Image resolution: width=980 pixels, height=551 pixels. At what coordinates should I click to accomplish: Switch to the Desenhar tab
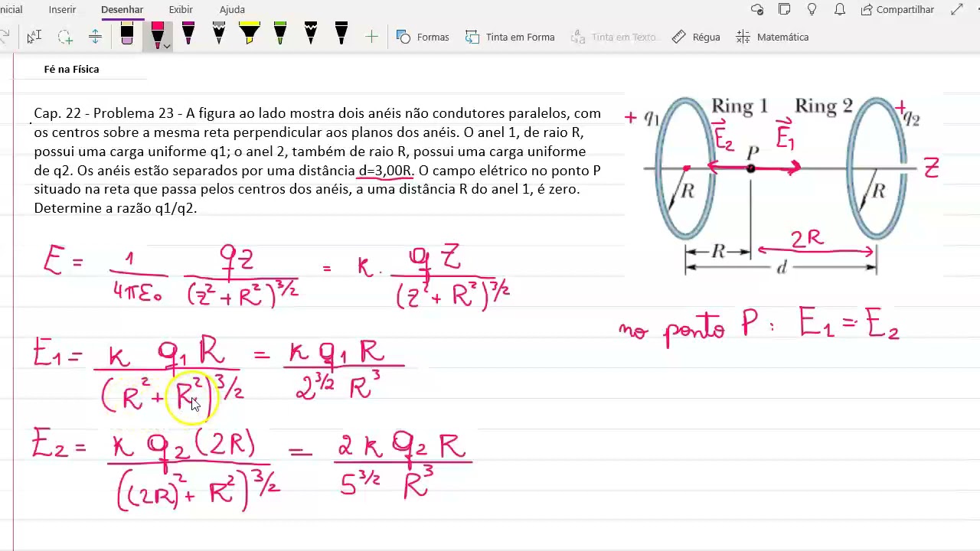[x=122, y=10]
